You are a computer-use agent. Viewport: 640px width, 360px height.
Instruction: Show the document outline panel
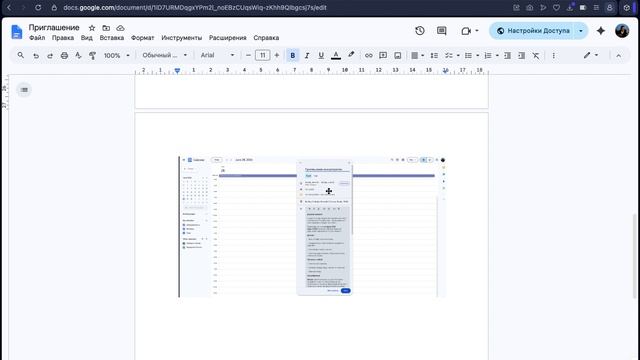click(x=24, y=90)
